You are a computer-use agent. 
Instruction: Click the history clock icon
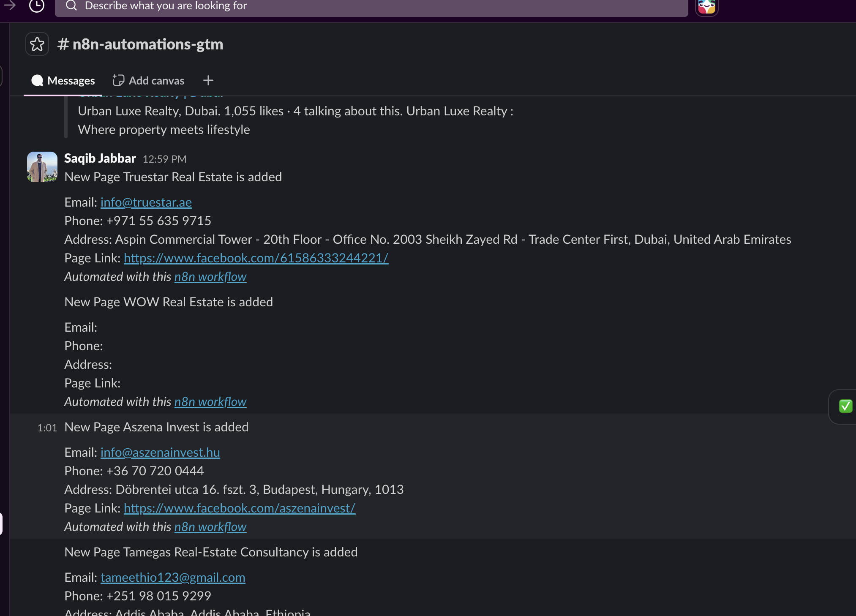[x=37, y=5]
